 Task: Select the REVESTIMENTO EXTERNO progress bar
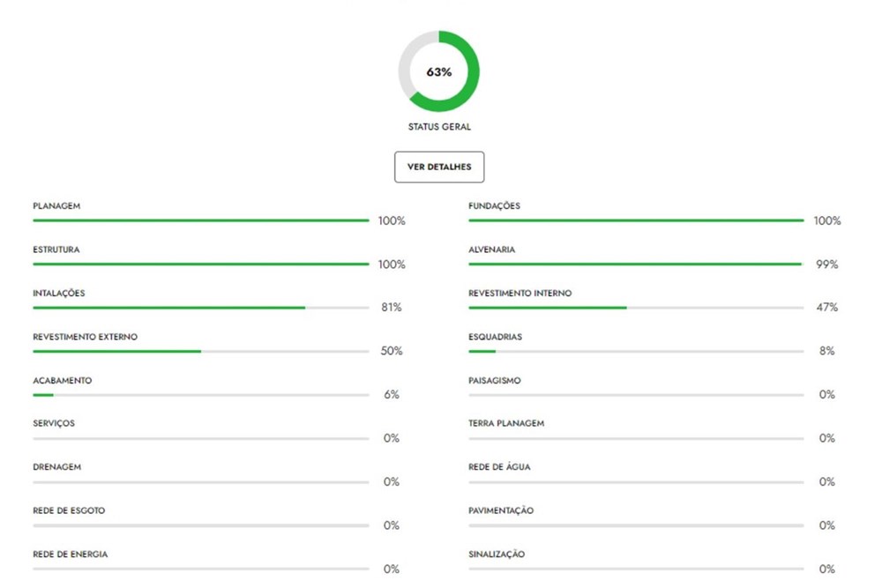pos(200,351)
